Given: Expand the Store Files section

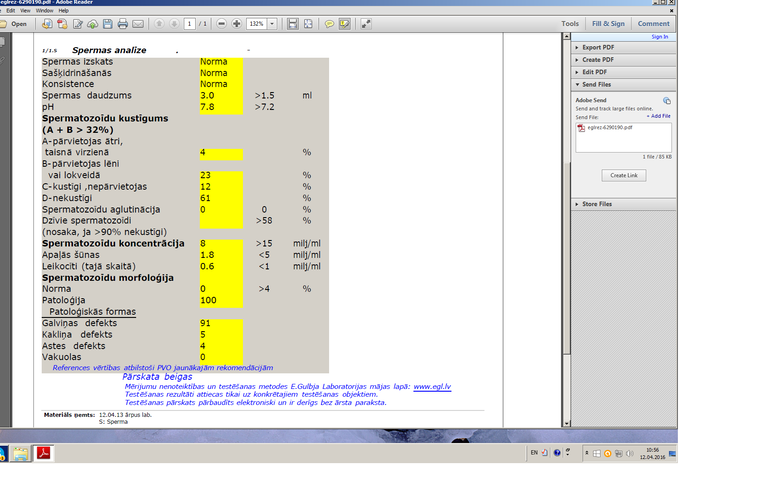Looking at the screenshot, I should 597,204.
